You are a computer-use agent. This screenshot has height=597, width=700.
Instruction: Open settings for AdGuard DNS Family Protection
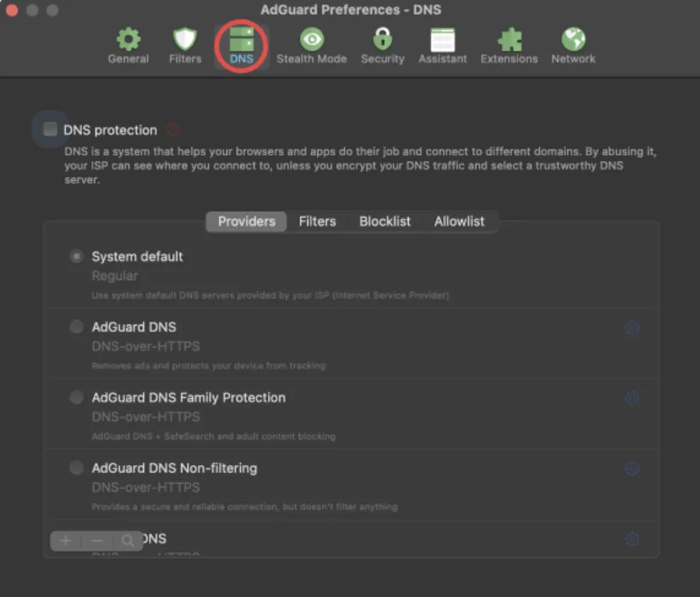pyautogui.click(x=632, y=398)
